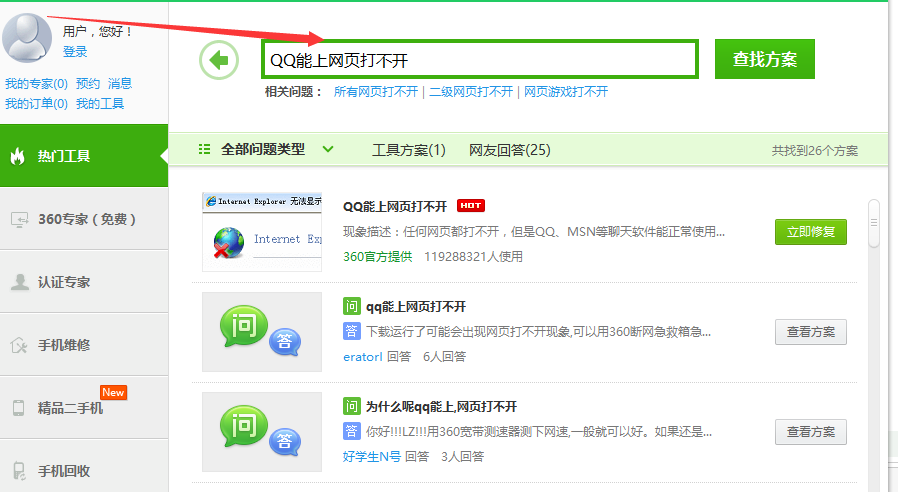Click the phone icon beside 精品二手机
This screenshot has width=898, height=492.
19,408
